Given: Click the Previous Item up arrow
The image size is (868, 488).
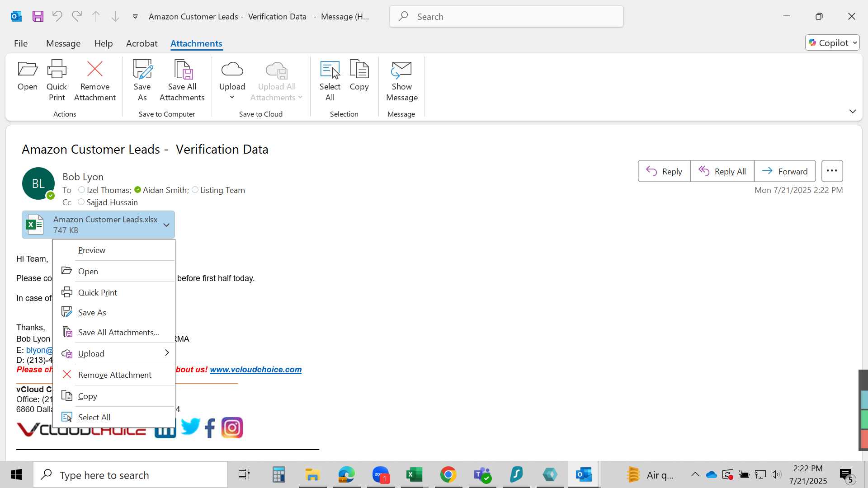Looking at the screenshot, I should click(x=96, y=17).
